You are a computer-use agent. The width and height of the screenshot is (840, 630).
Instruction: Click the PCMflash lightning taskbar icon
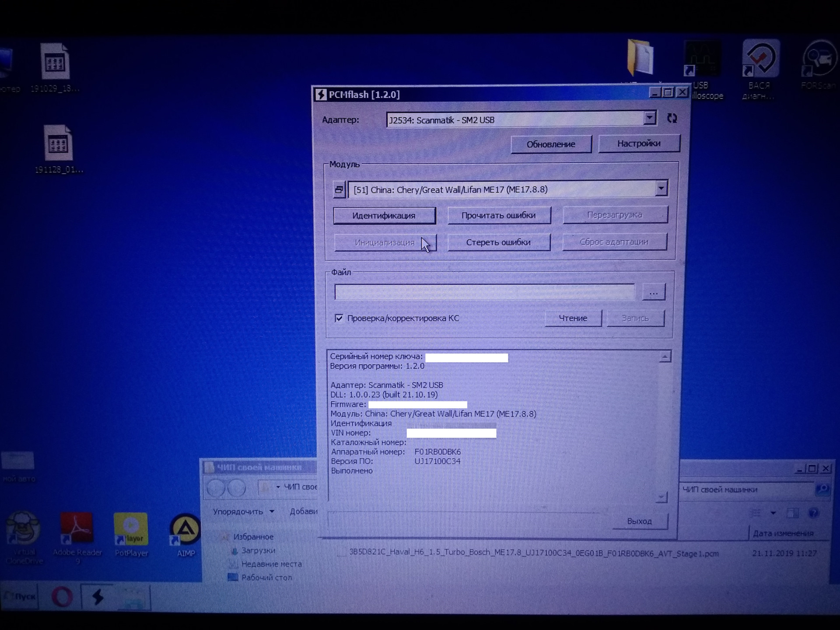pos(97,596)
